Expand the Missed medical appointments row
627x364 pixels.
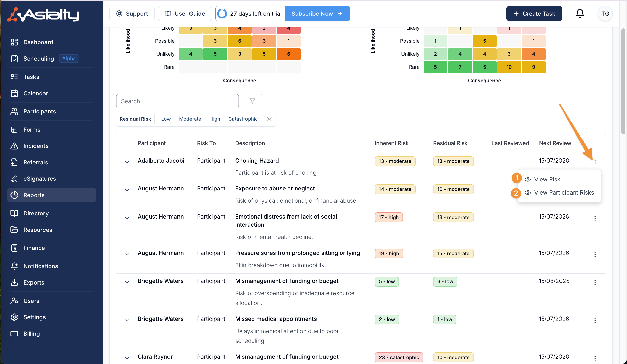[x=127, y=320]
